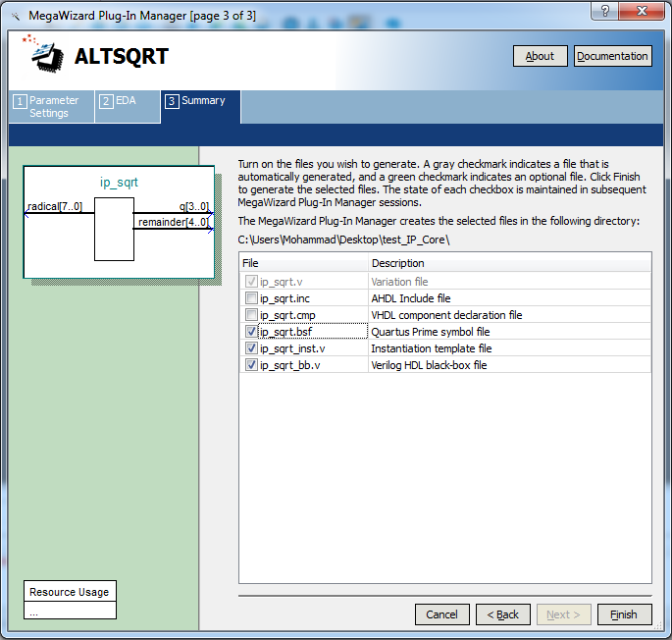Select the 'ip_sqrt.cmp' file name

(x=287, y=315)
